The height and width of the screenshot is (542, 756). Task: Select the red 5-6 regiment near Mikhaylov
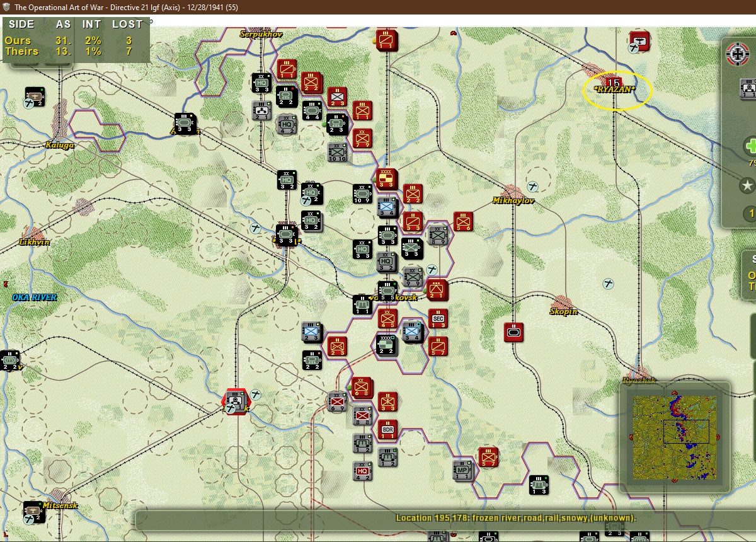click(x=463, y=221)
